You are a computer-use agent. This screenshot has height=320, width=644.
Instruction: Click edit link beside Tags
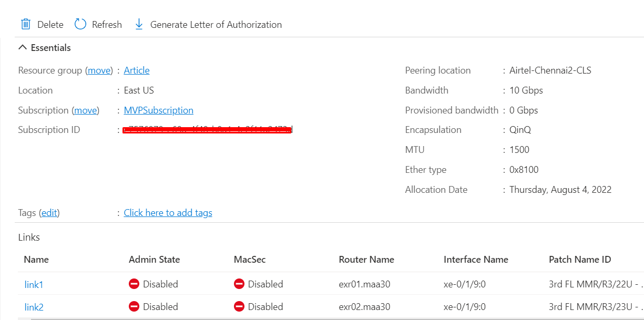coord(49,213)
